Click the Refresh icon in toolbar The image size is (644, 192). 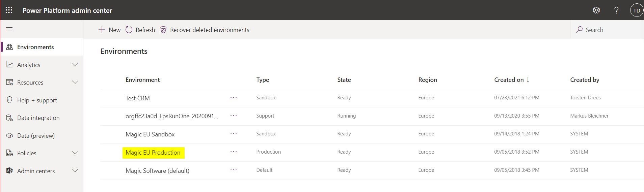(129, 30)
